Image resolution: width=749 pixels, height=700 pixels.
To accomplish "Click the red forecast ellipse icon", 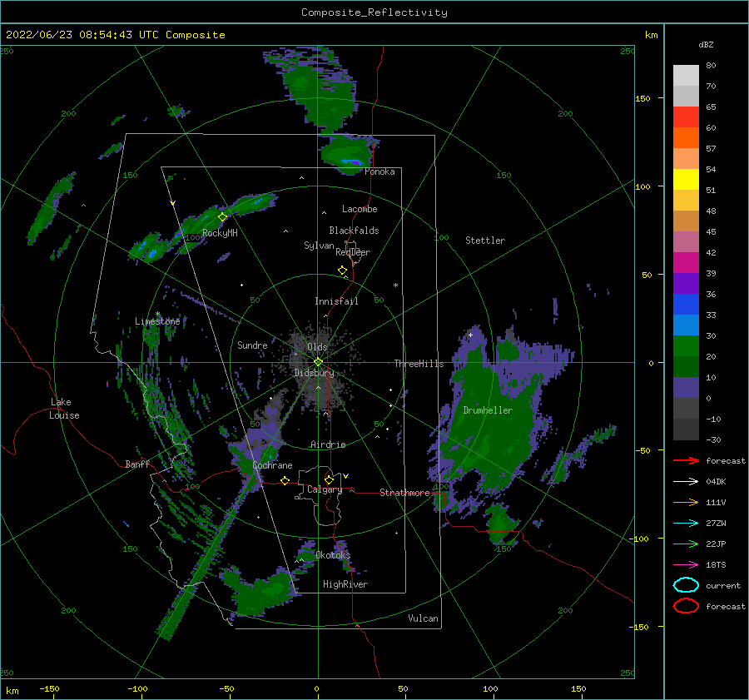I will [x=686, y=606].
